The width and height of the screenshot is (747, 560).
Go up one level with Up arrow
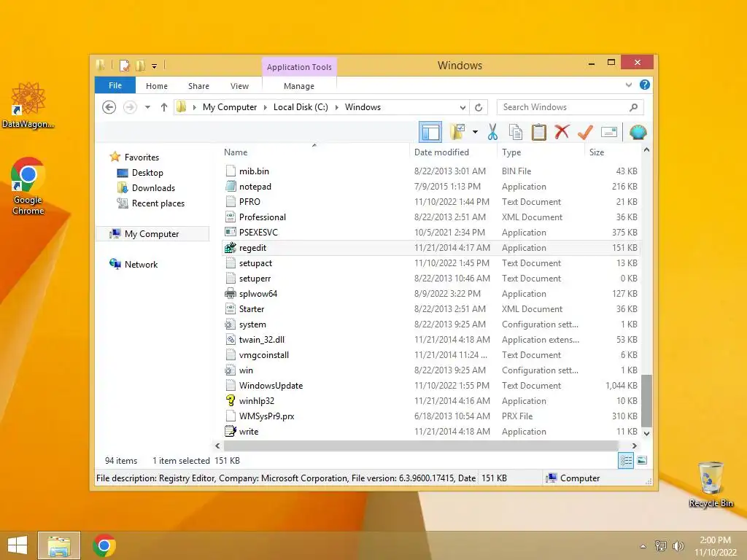pyautogui.click(x=164, y=107)
